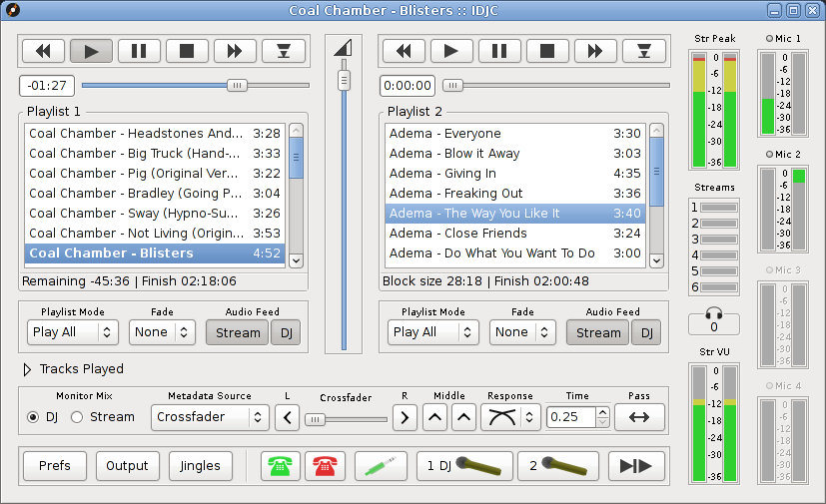Open the Playlist 1 mode dropdown

point(73,332)
